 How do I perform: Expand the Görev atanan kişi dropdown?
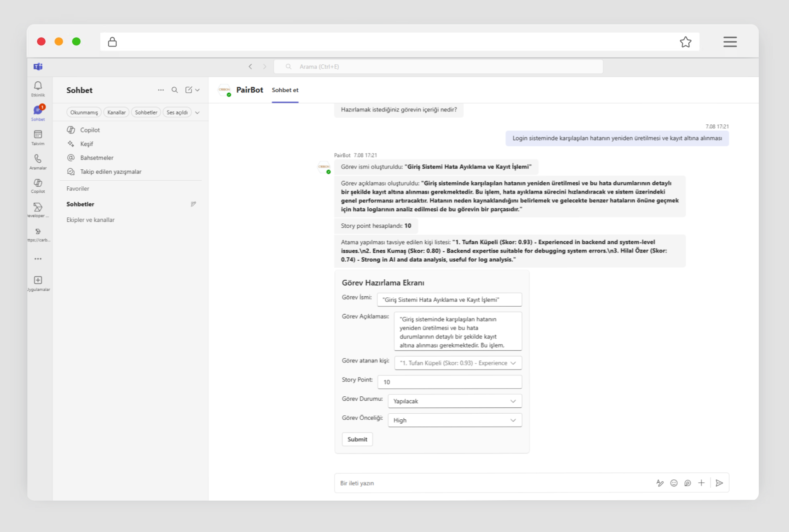(458, 363)
